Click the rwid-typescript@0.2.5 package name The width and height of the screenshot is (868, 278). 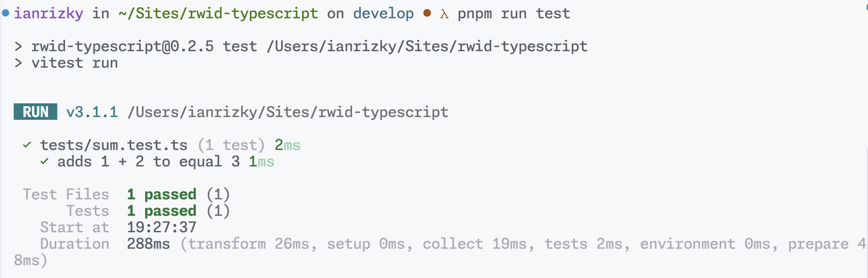tap(123, 46)
